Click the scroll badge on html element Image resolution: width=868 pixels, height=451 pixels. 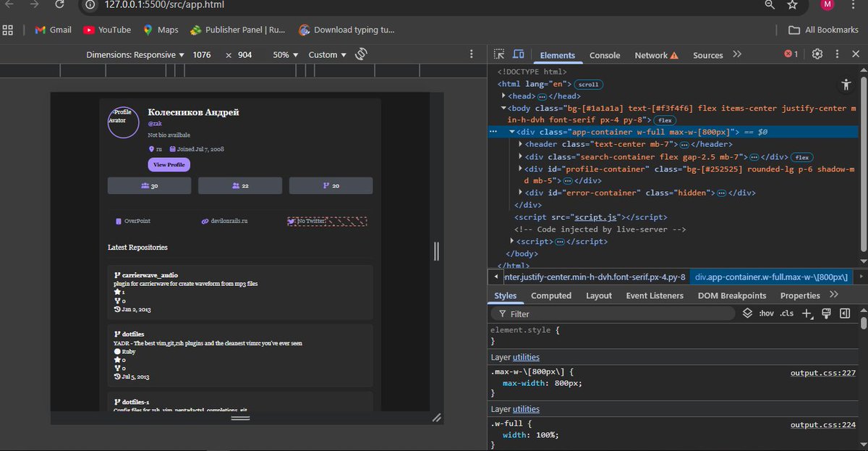pyautogui.click(x=589, y=84)
